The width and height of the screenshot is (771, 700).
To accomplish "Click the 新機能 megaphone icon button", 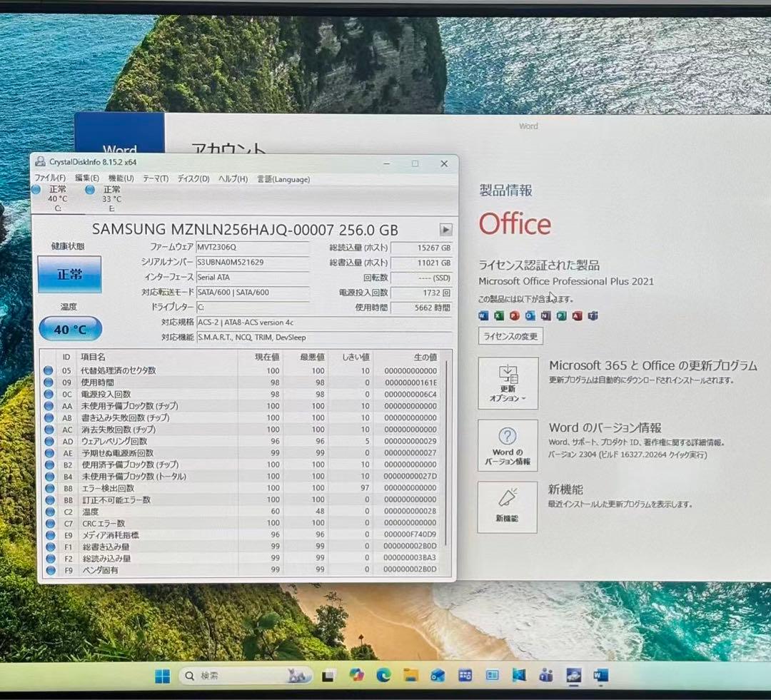I will tap(507, 507).
